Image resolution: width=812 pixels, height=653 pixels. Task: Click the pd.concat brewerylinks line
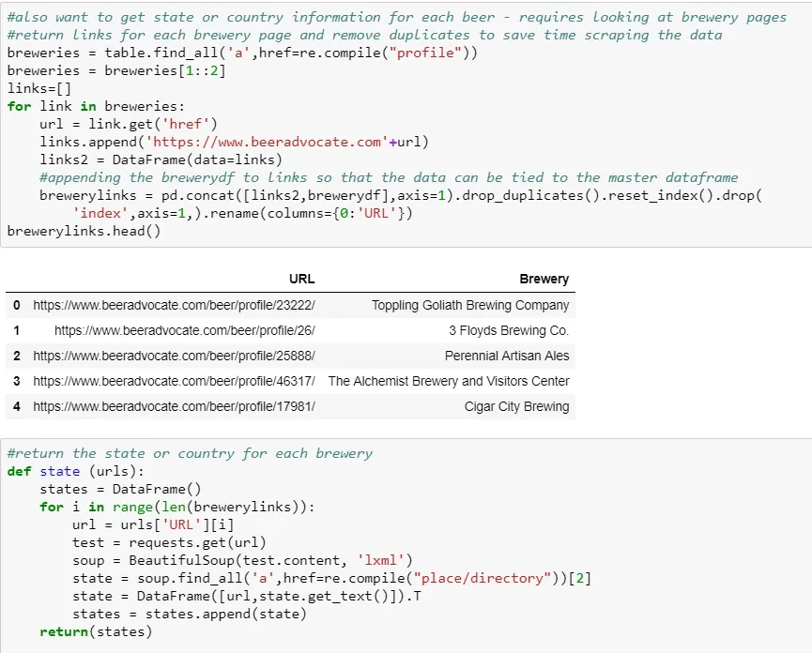point(401,195)
